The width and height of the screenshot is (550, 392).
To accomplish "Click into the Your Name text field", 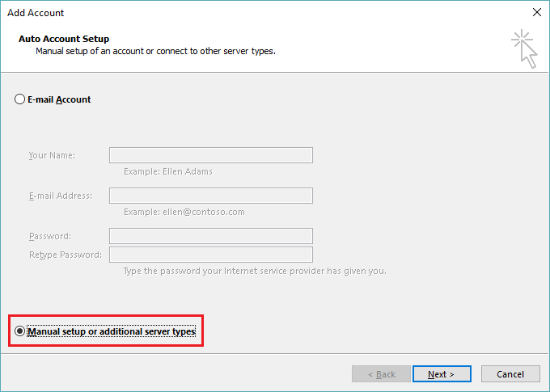I will click(210, 155).
